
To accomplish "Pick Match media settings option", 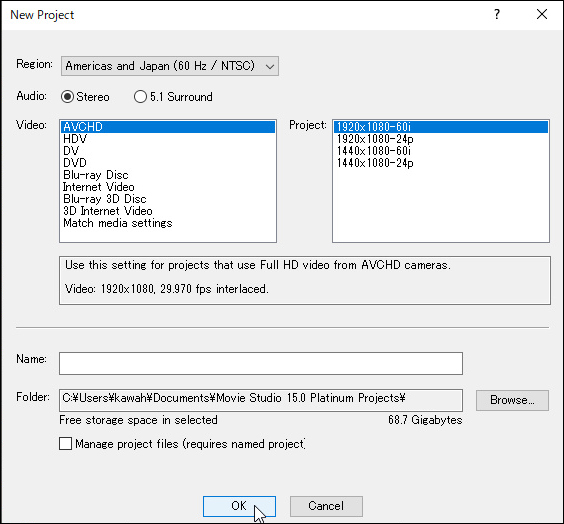I will tap(168, 223).
